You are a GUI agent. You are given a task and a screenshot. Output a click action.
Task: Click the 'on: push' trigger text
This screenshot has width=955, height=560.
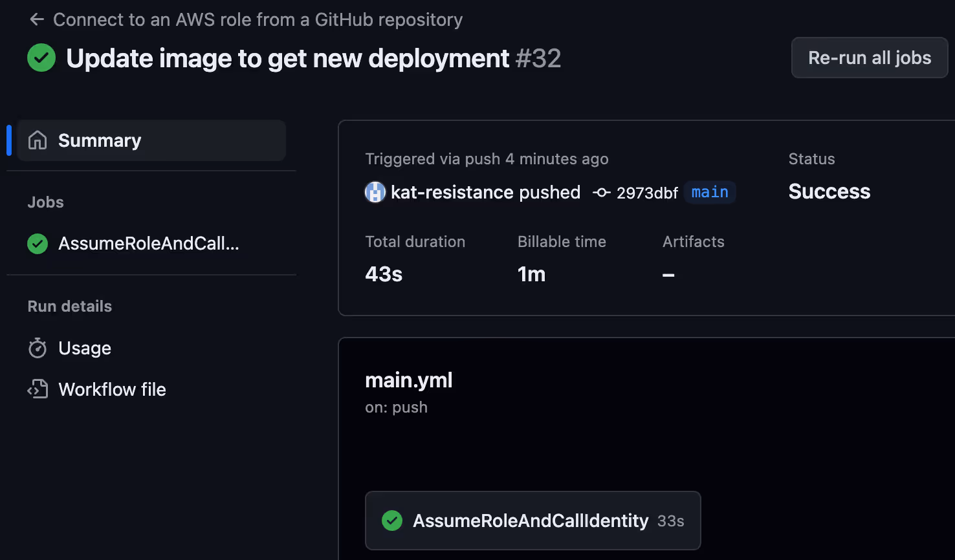click(x=396, y=407)
